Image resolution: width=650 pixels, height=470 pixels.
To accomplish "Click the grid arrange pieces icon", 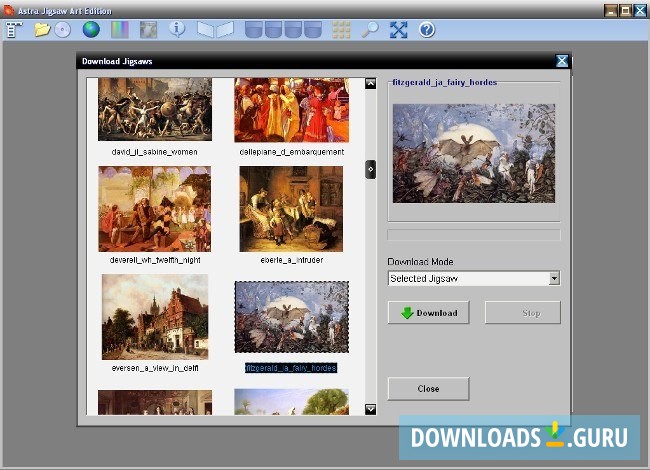I will click(342, 30).
